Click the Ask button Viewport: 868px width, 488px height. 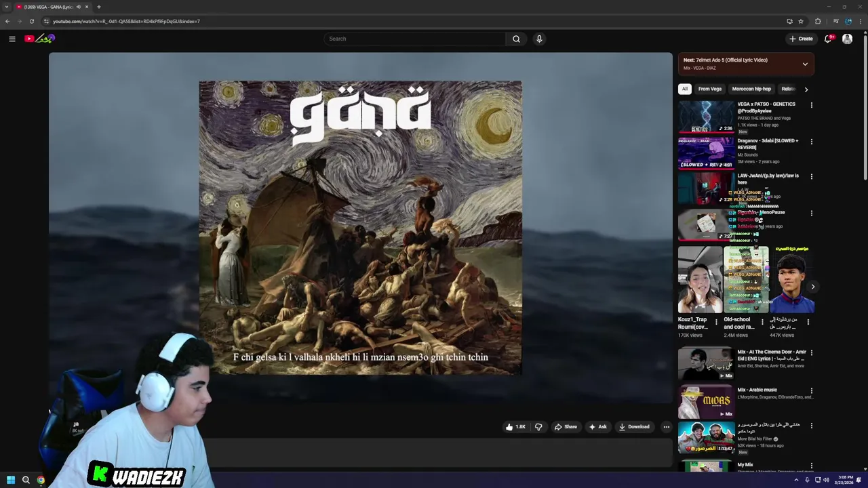[597, 427]
